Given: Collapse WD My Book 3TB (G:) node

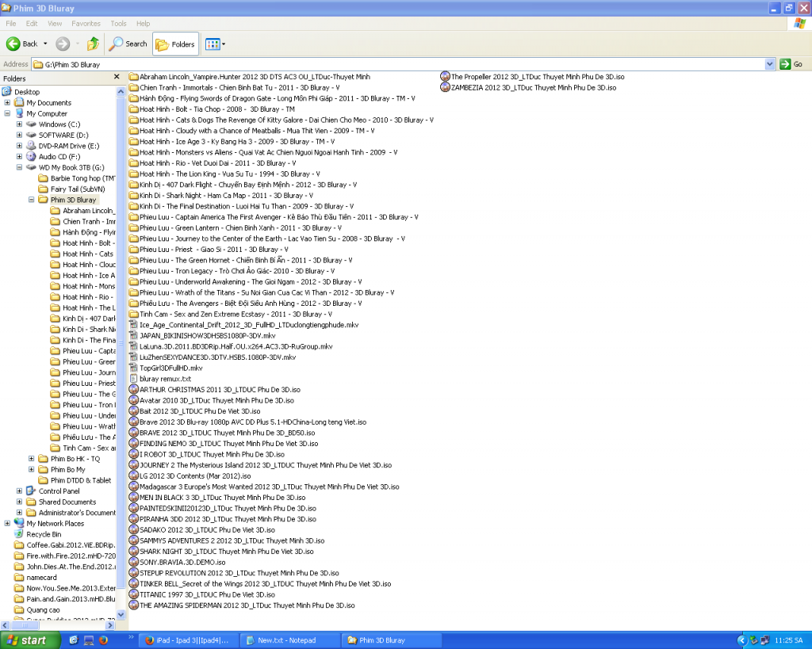Looking at the screenshot, I should tap(19, 167).
